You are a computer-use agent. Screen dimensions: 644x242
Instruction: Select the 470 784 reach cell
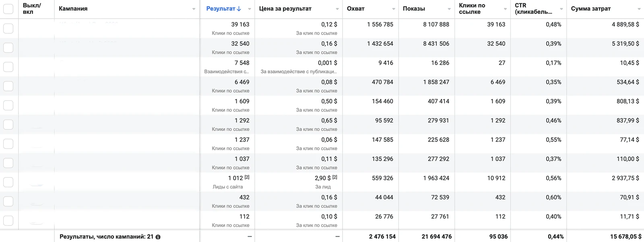click(x=382, y=82)
